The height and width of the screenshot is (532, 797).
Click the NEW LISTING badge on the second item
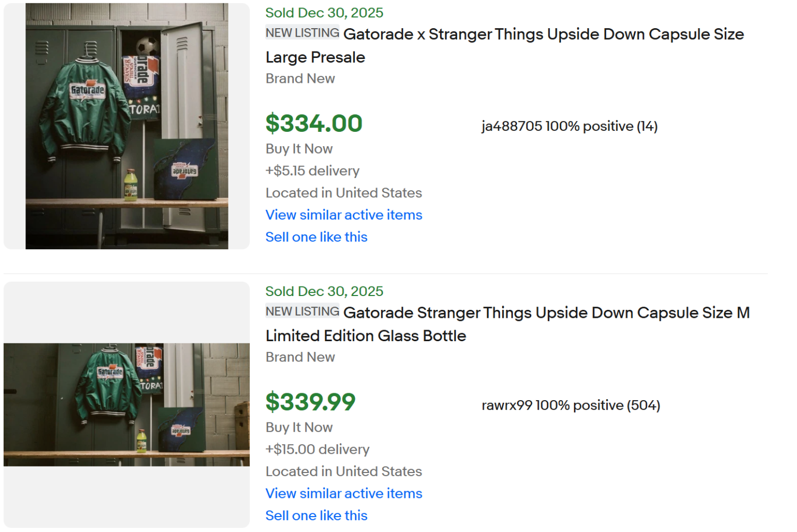pos(302,311)
